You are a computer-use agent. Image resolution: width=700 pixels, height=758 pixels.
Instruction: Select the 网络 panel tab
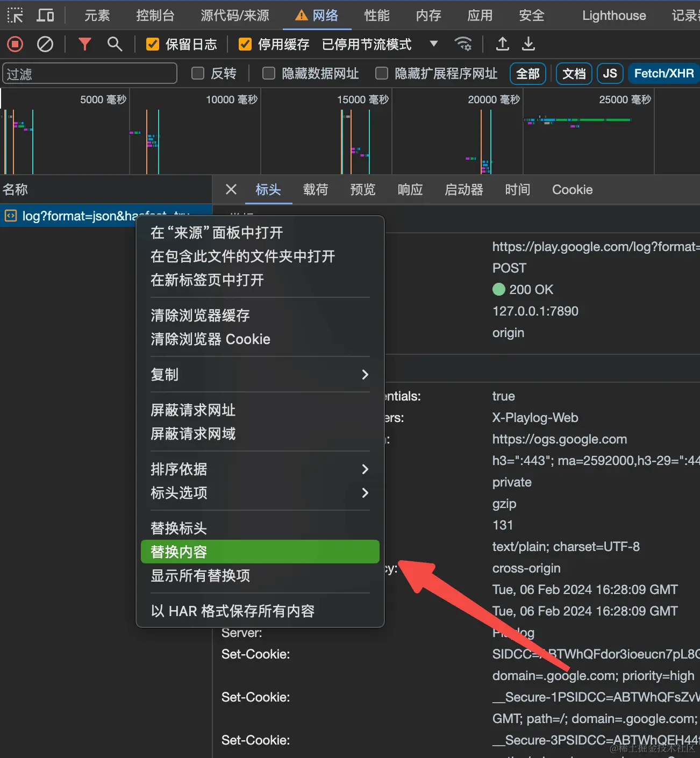(317, 15)
